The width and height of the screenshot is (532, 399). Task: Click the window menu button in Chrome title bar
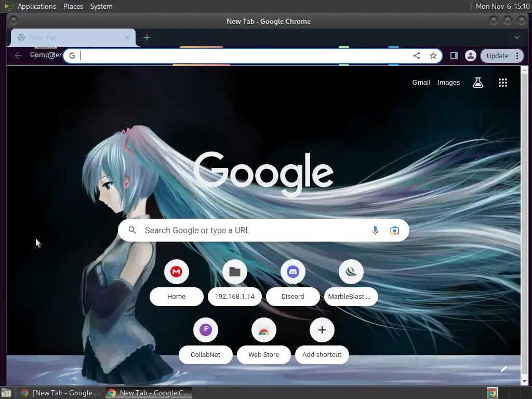pyautogui.click(x=14, y=21)
